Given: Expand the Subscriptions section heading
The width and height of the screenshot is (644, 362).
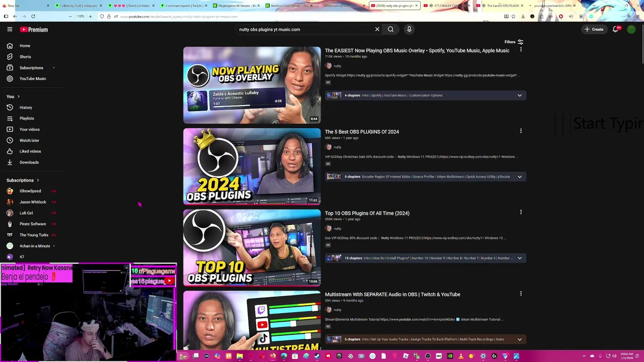Looking at the screenshot, I should (x=23, y=180).
